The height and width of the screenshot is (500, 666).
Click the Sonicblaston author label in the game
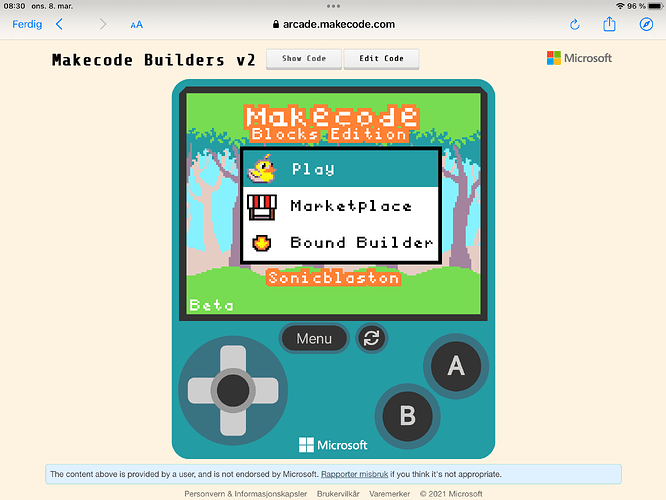point(333,277)
